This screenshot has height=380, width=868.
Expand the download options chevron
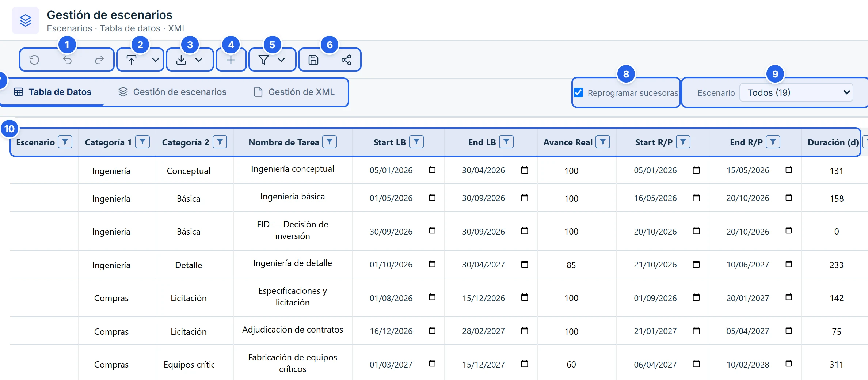pyautogui.click(x=199, y=60)
